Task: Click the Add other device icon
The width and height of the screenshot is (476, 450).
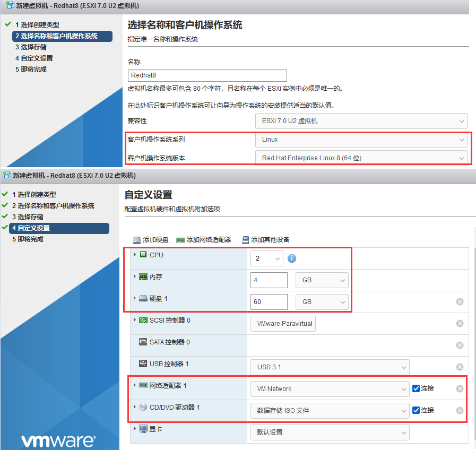Action: click(245, 240)
